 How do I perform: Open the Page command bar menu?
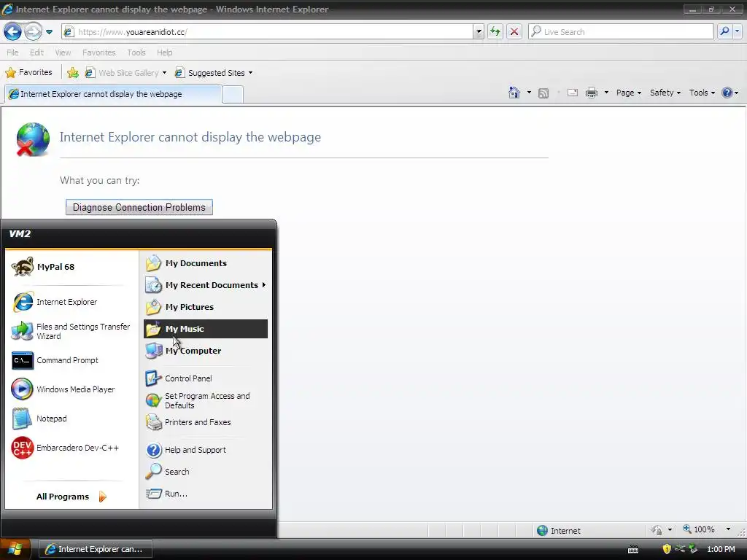[628, 93]
